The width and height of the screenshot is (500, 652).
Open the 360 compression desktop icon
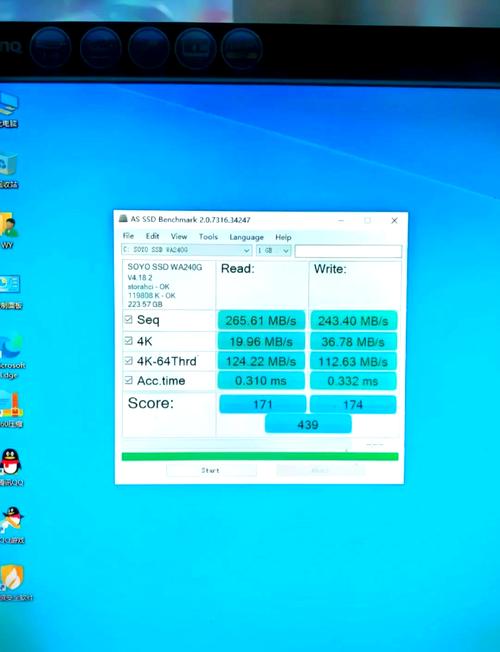click(x=11, y=410)
